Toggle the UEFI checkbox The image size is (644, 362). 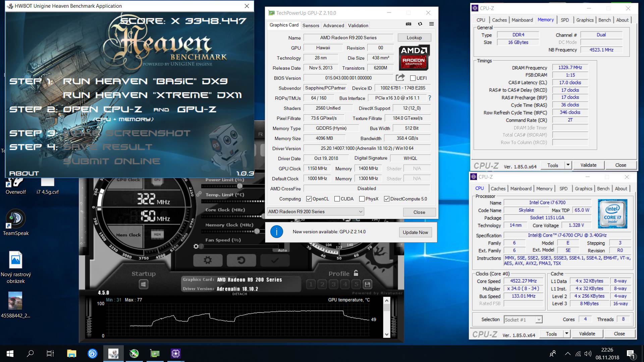413,78
